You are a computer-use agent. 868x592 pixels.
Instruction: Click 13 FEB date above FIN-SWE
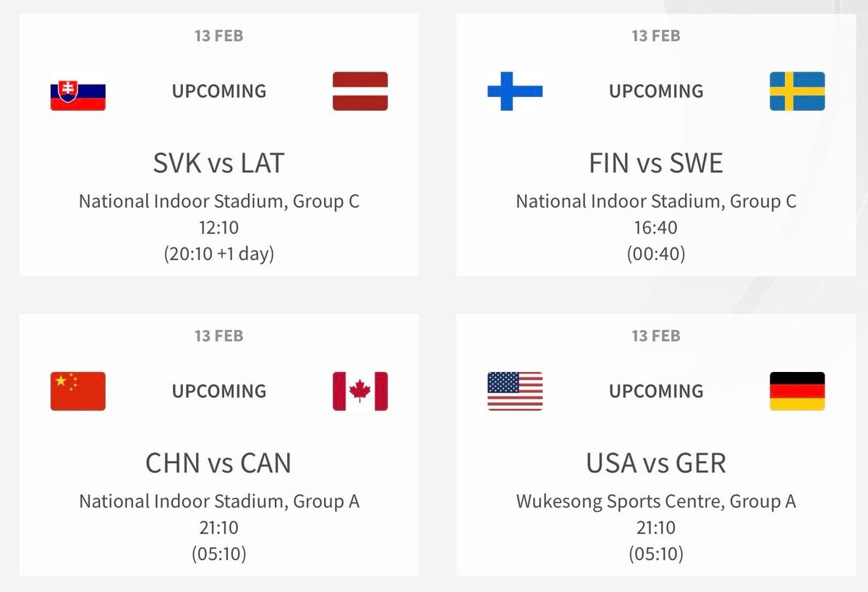point(656,35)
